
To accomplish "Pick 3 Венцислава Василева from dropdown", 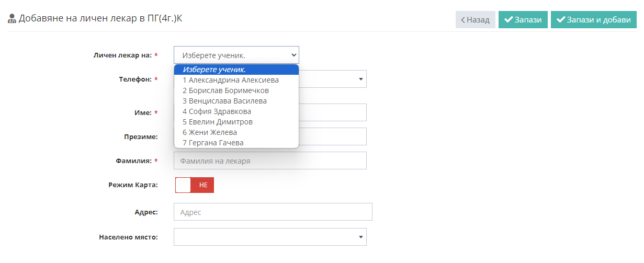I will pos(224,101).
